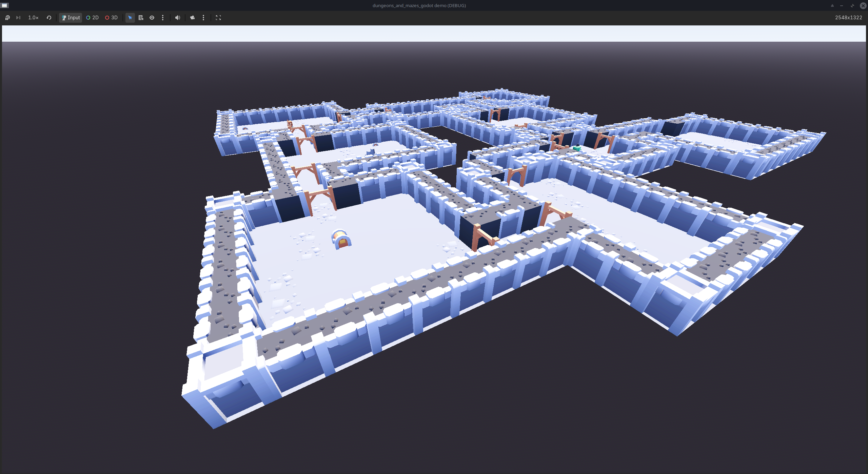Screen dimensions: 868x474
Task: Switch to 2D selection mode
Action: point(92,18)
